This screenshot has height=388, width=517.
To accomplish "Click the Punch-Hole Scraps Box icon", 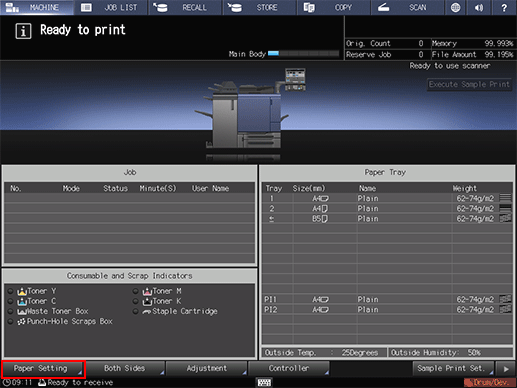I will point(21,322).
